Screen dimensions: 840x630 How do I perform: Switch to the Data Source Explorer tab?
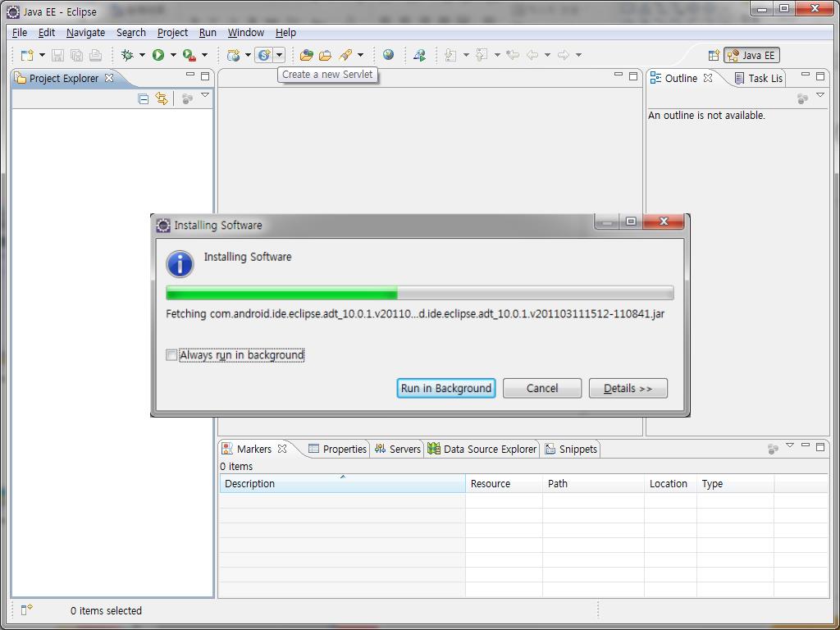pyautogui.click(x=482, y=449)
